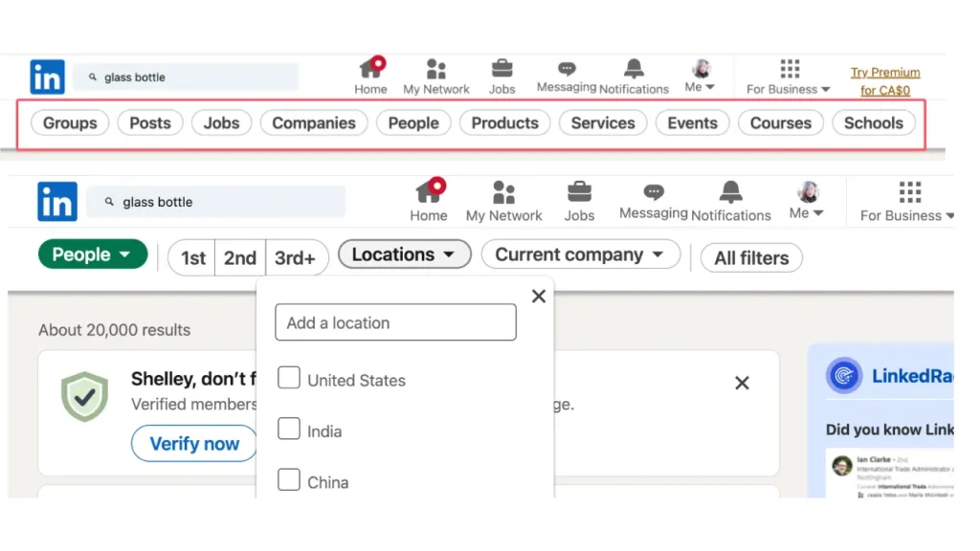View Notifications bell in the lower navigation
Image resolution: width=980 pixels, height=551 pixels.
pyautogui.click(x=730, y=201)
